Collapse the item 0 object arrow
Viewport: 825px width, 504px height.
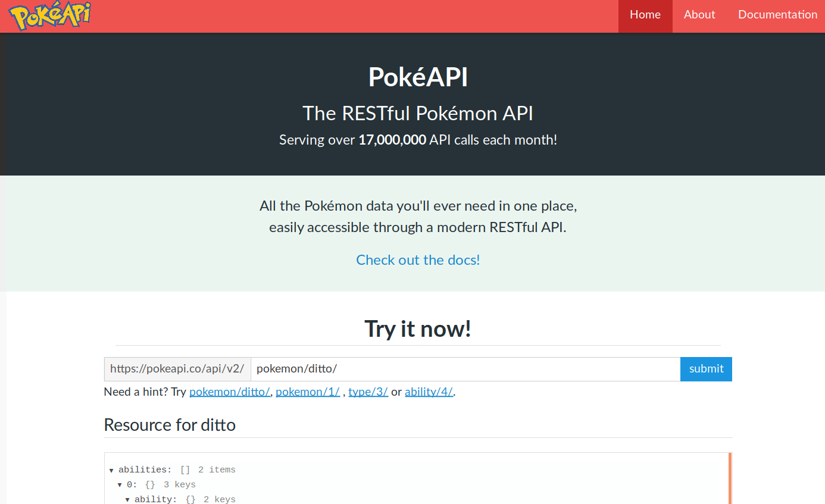point(120,486)
